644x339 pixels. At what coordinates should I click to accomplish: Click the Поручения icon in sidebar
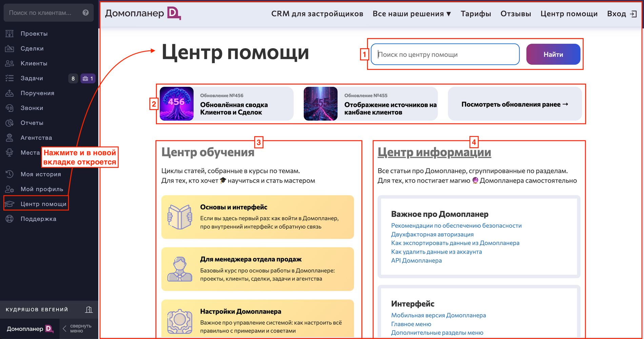coord(9,93)
